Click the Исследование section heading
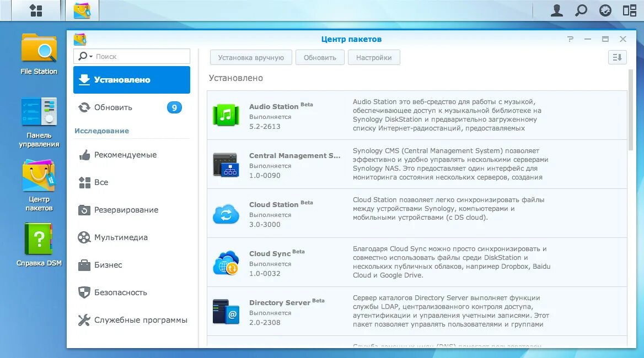 (x=101, y=131)
